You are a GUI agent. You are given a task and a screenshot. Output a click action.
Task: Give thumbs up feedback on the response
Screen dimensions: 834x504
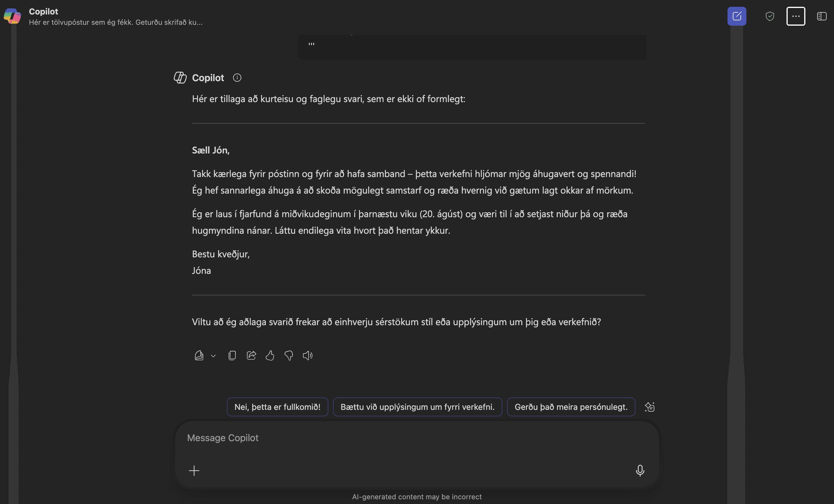pos(270,355)
